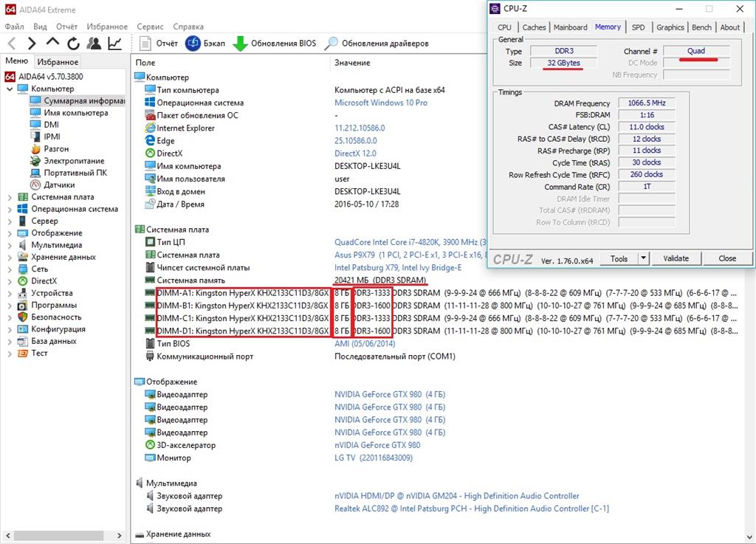Screen dimensions: 756x544
Task: Select Имя компьютера in the sidebar tree
Action: pyautogui.click(x=69, y=113)
